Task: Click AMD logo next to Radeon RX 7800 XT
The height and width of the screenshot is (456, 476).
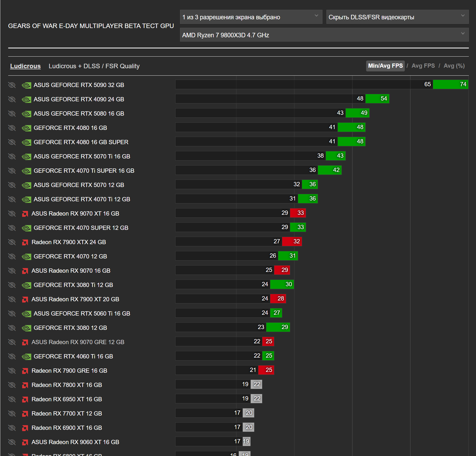Action: (25, 385)
